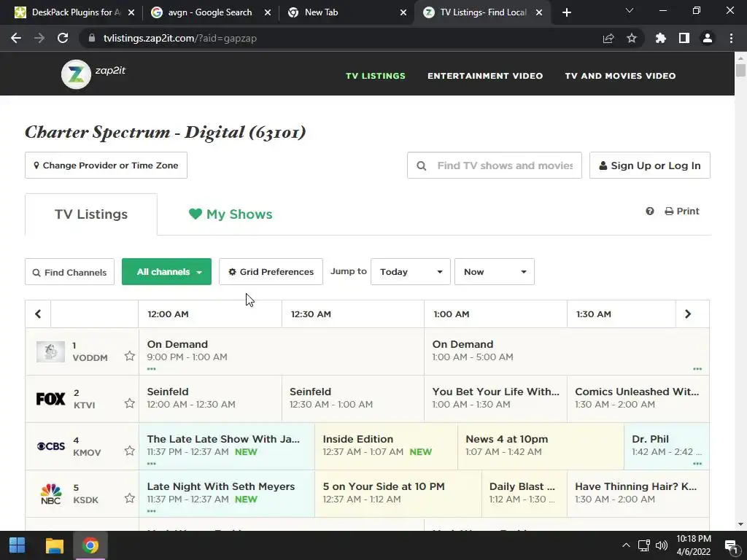The image size is (747, 560).
Task: Expand the All channels dropdown
Action: tap(167, 272)
